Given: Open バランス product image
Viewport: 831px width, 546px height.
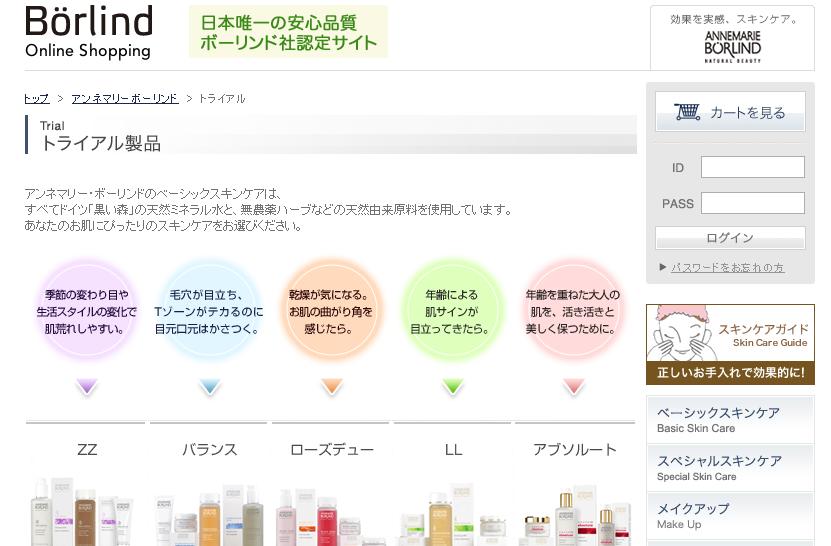Looking at the screenshot, I should click(x=209, y=514).
